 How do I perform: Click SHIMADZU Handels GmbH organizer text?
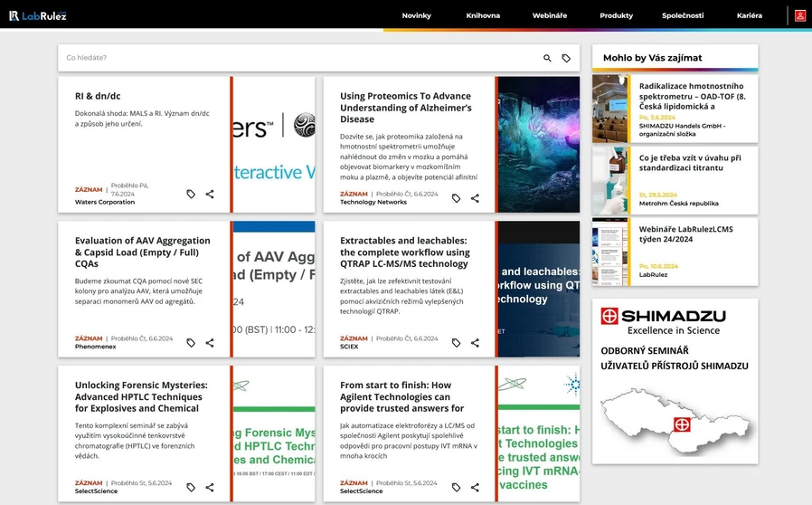[x=682, y=129]
